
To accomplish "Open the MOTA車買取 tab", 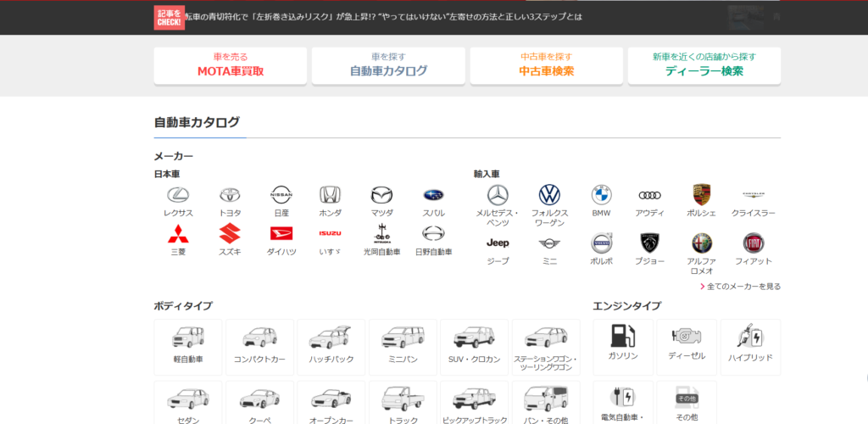I will pyautogui.click(x=230, y=65).
